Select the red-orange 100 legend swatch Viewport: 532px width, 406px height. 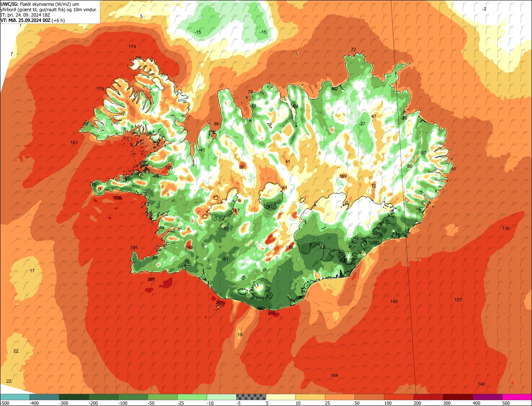click(x=399, y=397)
